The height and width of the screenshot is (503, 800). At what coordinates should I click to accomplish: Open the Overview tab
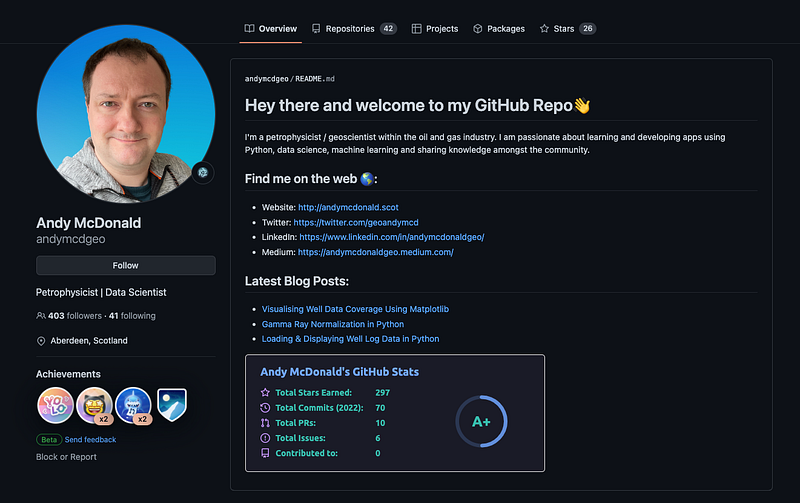pos(270,29)
